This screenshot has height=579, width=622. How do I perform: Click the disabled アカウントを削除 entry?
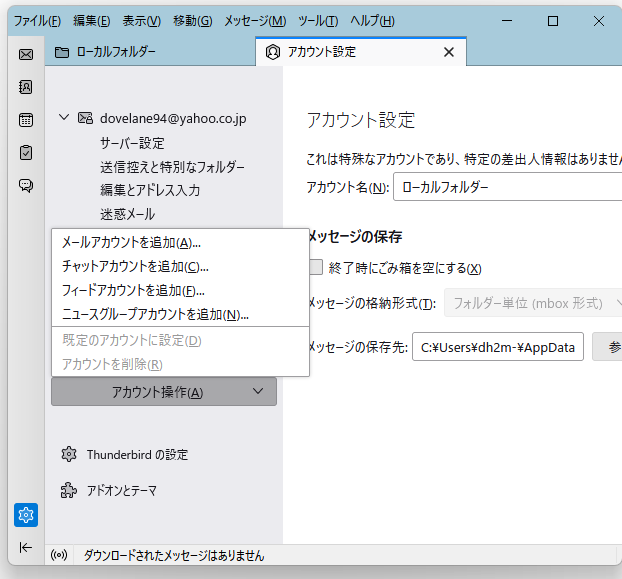pyautogui.click(x=180, y=364)
